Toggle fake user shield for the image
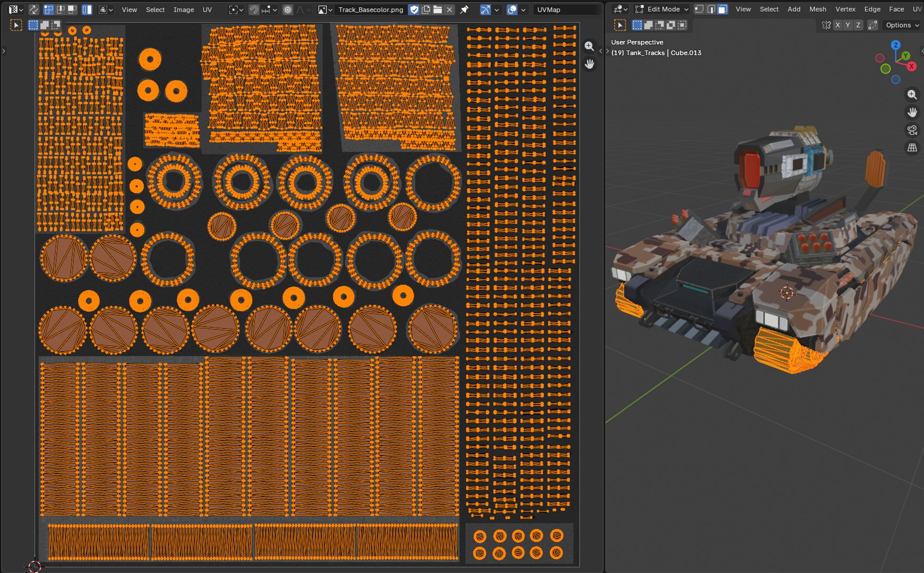Screen dimensions: 924x573 pos(414,10)
